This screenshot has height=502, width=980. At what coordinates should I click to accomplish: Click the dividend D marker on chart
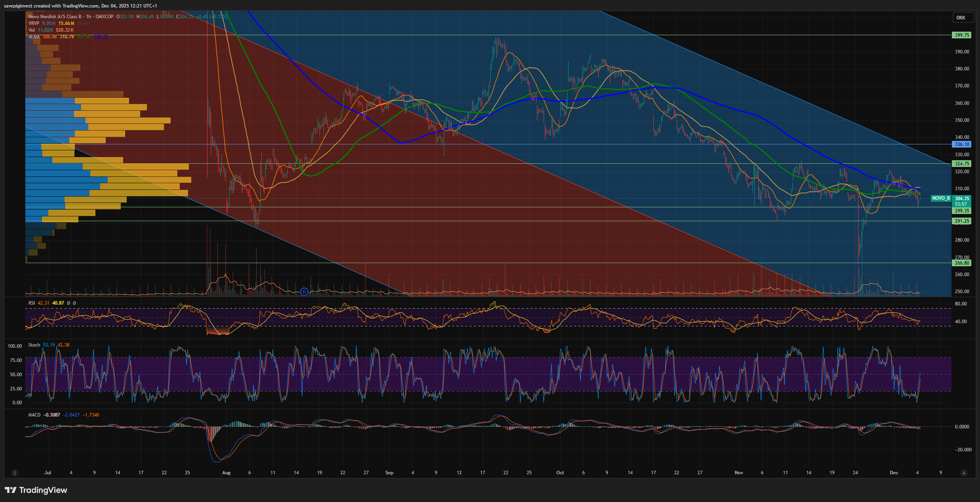304,292
